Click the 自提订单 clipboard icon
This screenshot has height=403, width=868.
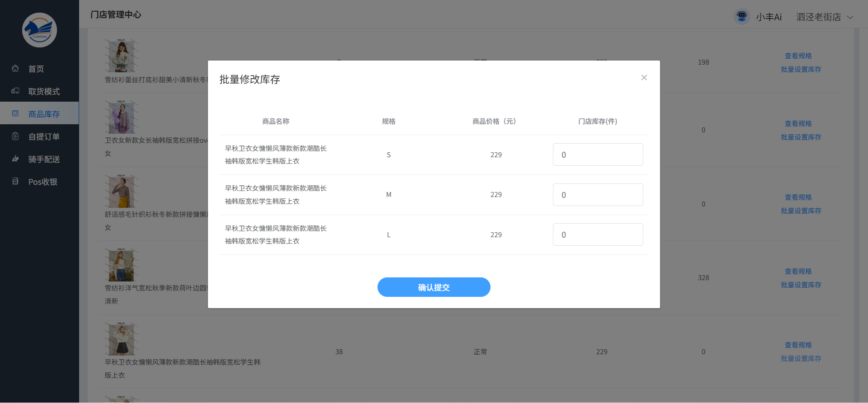click(x=15, y=136)
